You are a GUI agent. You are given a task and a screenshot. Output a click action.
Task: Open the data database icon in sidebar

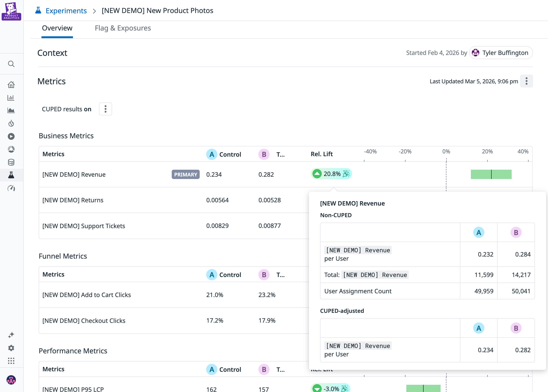point(11,162)
